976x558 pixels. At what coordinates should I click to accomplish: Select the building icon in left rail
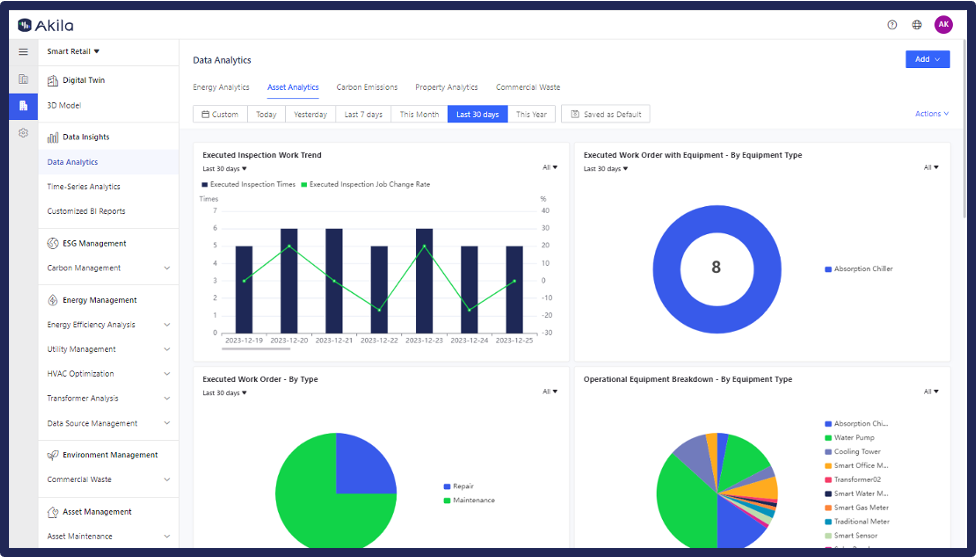pos(24,79)
